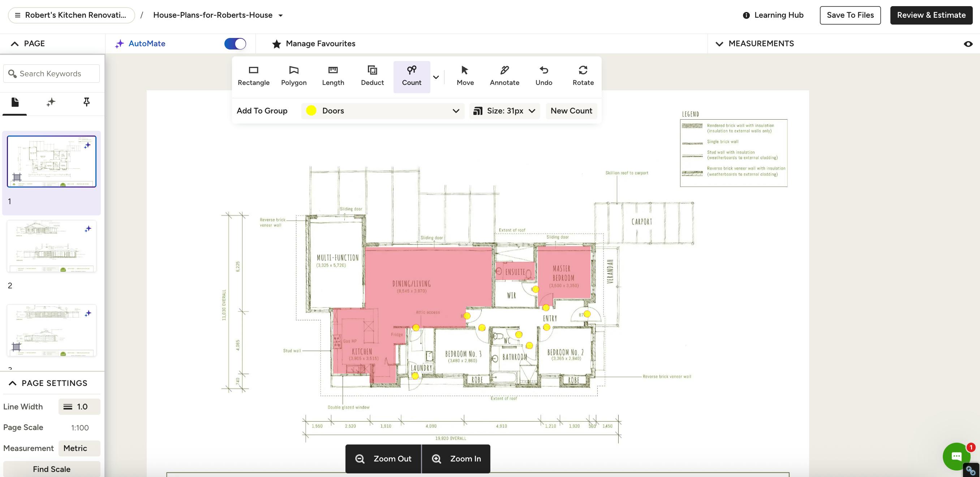
Task: Pick the Move cursor tool
Action: pyautogui.click(x=465, y=76)
